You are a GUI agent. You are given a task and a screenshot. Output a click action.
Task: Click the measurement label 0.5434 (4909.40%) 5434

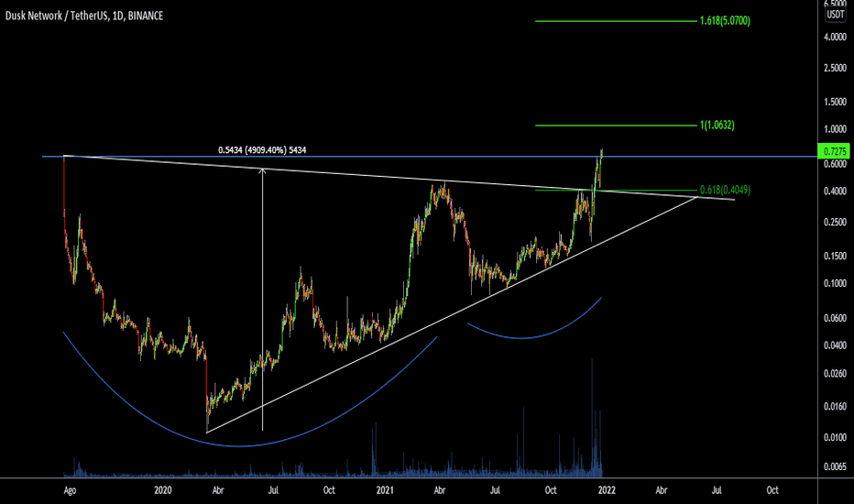pos(262,150)
